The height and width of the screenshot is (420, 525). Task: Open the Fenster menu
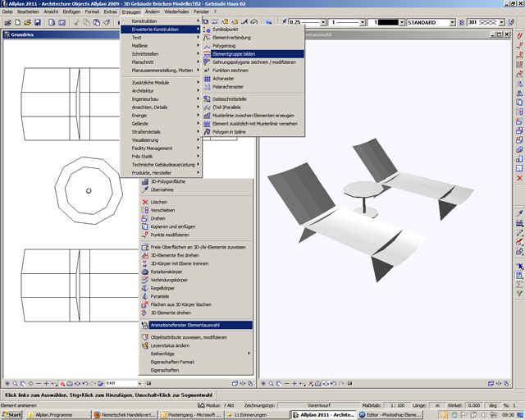[201, 11]
